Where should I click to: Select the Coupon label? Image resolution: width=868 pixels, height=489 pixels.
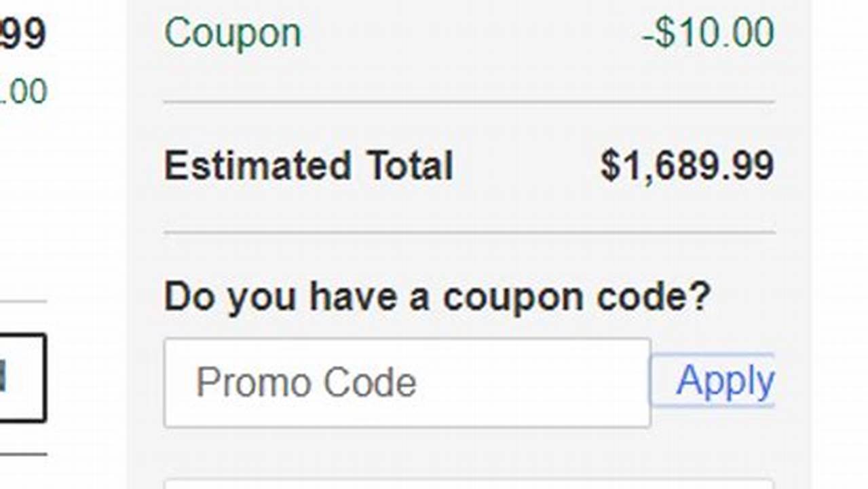(x=234, y=33)
